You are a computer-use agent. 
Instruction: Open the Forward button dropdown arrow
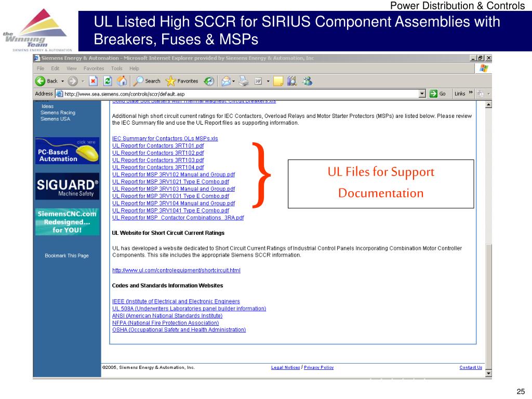click(83, 81)
